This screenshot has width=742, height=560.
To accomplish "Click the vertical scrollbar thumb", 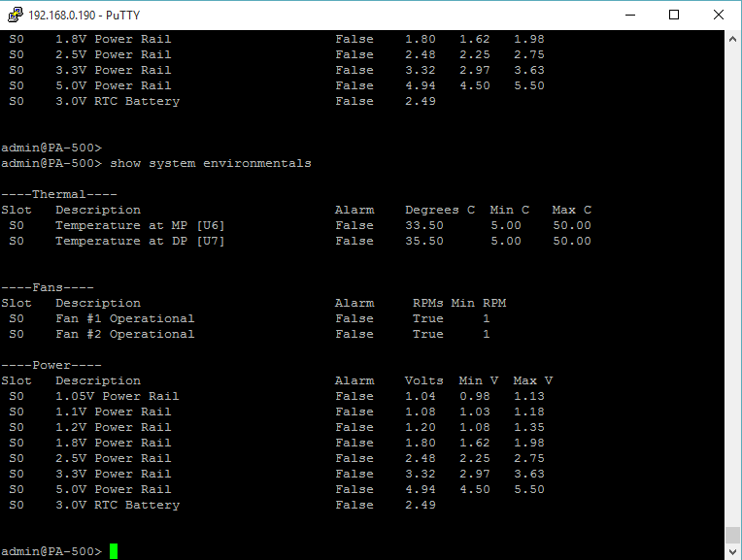I will (732, 536).
